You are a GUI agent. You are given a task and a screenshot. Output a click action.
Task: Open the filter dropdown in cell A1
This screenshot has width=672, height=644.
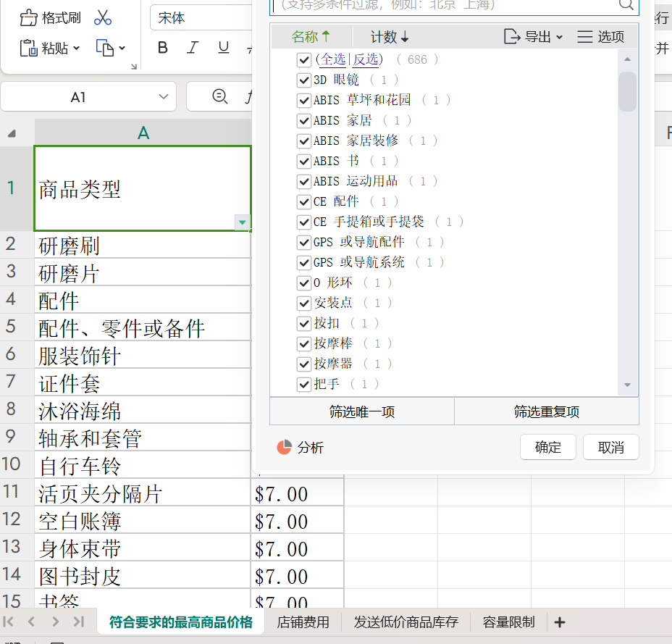tap(242, 222)
